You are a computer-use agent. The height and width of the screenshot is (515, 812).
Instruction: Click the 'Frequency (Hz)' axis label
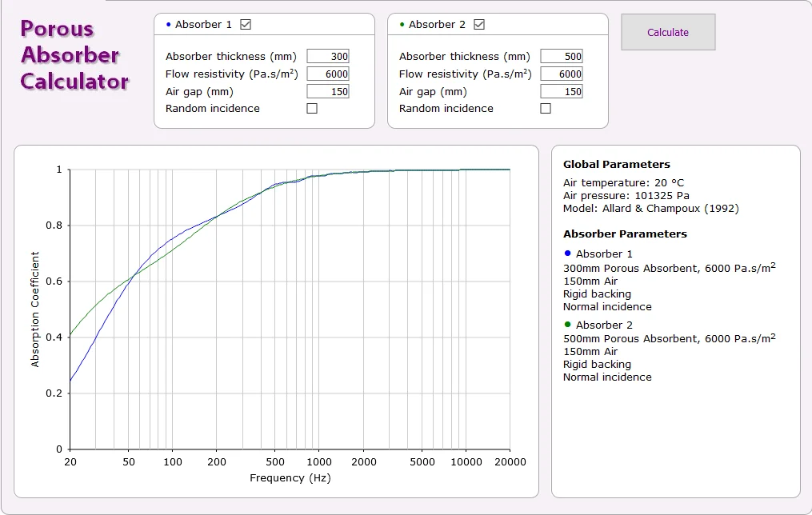pos(290,477)
